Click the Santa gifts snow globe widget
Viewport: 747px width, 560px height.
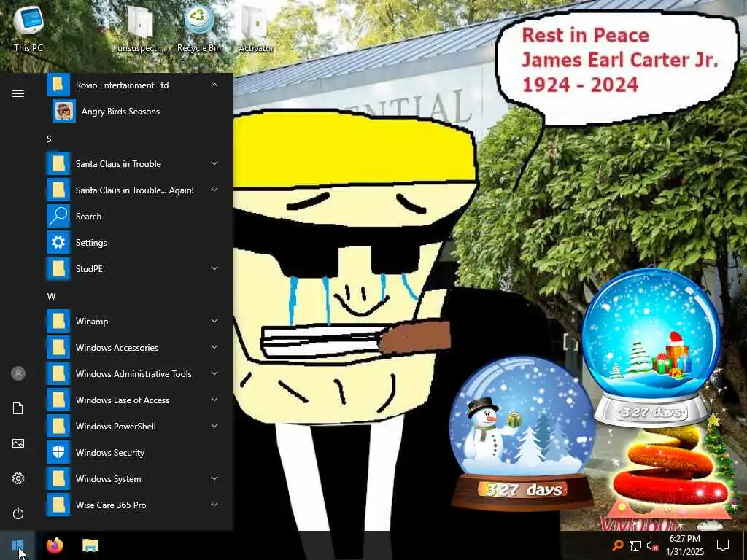point(651,348)
